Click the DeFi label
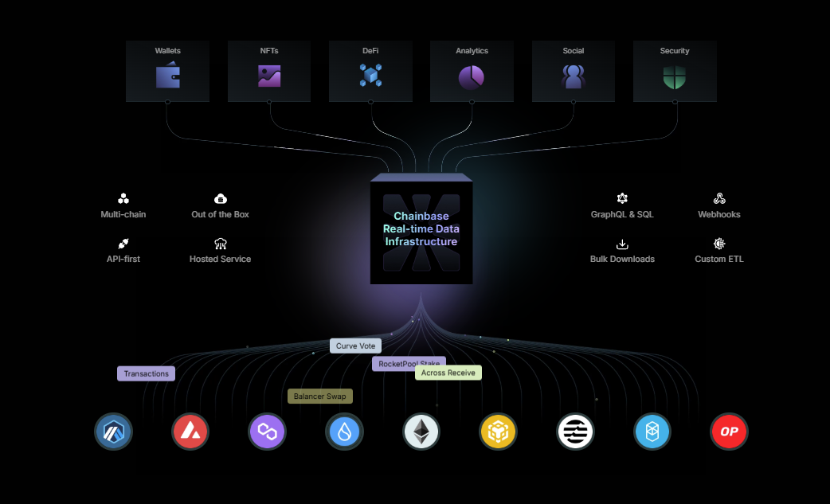The height and width of the screenshot is (504, 830). point(370,51)
